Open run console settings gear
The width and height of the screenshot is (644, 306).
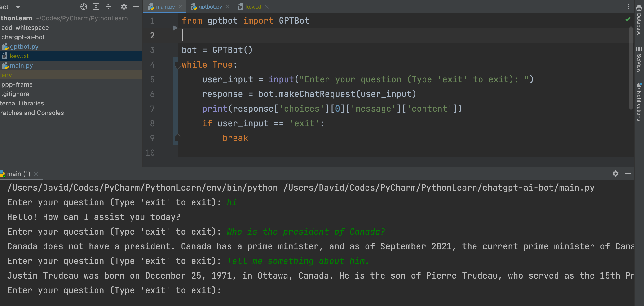[616, 173]
